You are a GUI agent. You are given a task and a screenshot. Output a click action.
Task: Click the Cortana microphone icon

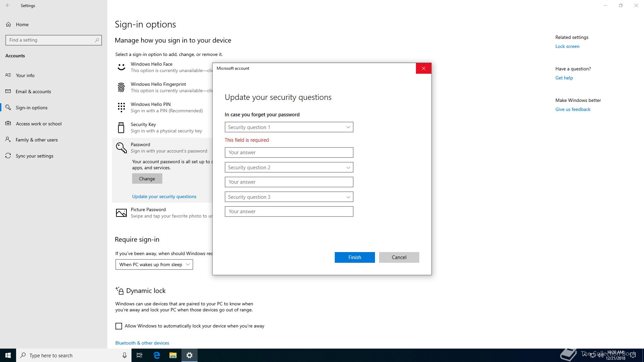(124, 355)
